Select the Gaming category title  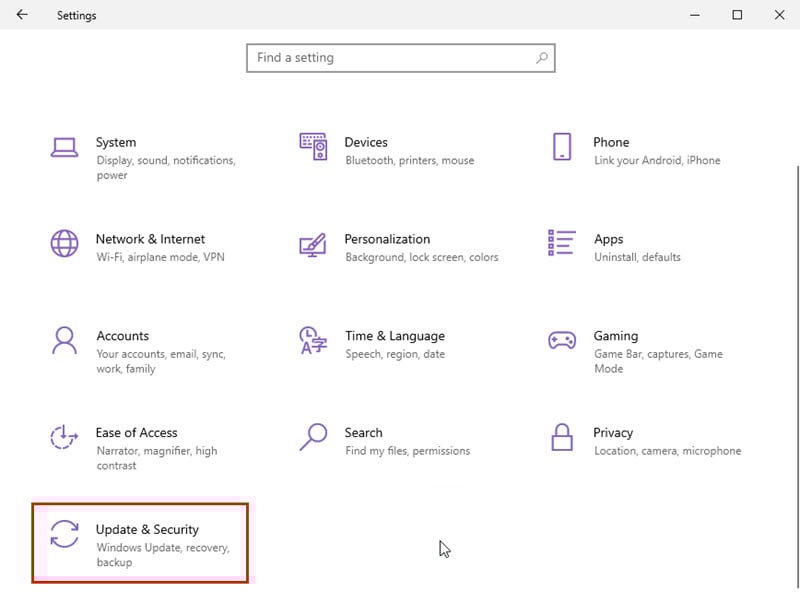pos(615,336)
